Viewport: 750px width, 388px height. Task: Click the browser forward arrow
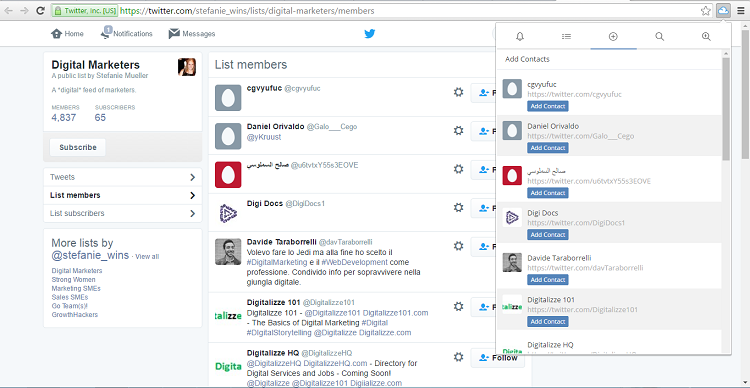click(24, 11)
